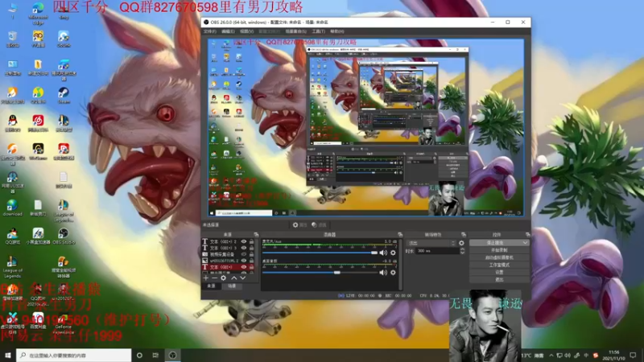Click the transition duration 300 ms field

[437, 251]
